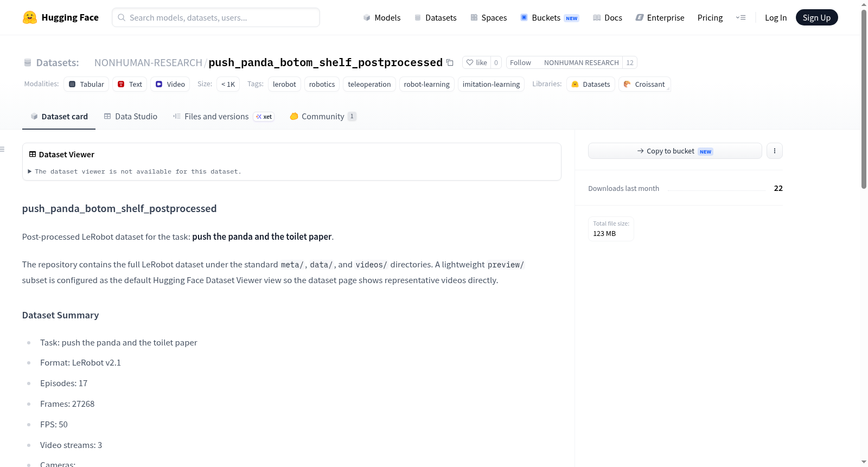Screen dimensions: 868x467
Task: Choose the Croissant library tag
Action: 644,84
